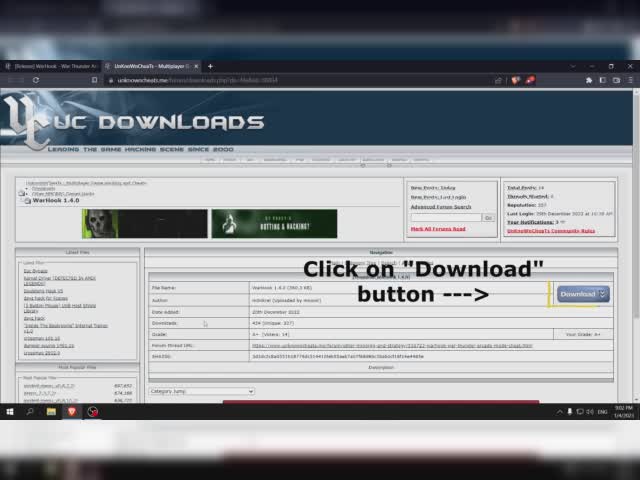Click the SHA256 hash value
The width and height of the screenshot is (640, 480).
(338, 356)
